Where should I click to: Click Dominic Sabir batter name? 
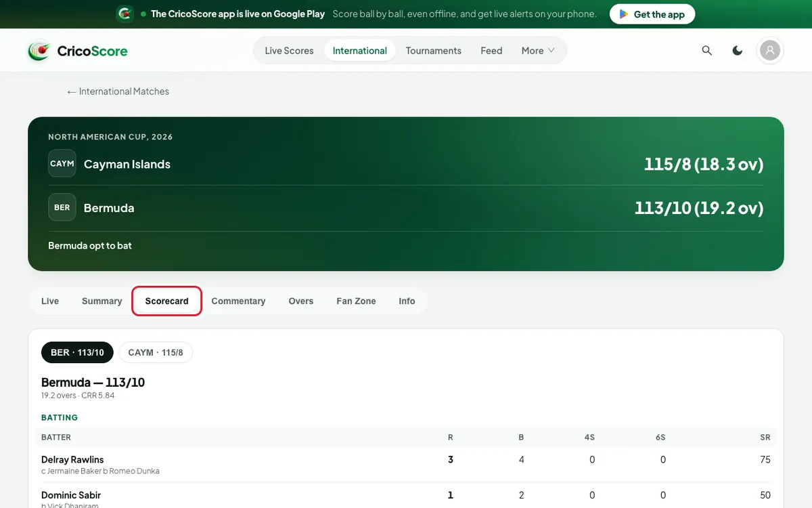click(71, 495)
